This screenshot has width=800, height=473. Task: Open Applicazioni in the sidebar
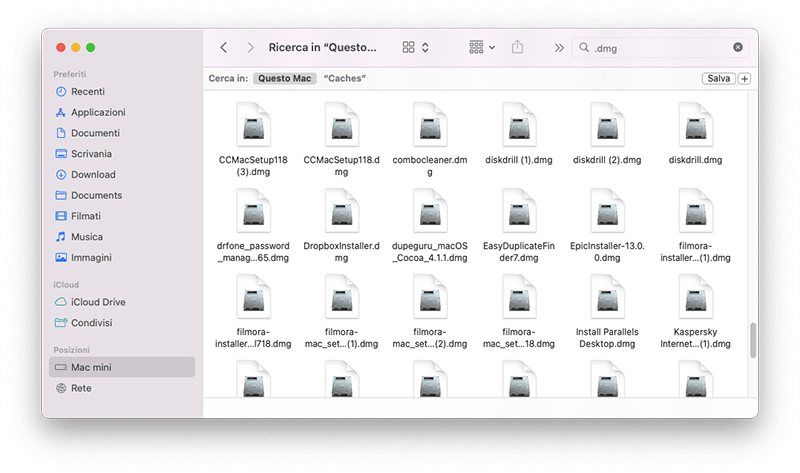click(x=121, y=112)
